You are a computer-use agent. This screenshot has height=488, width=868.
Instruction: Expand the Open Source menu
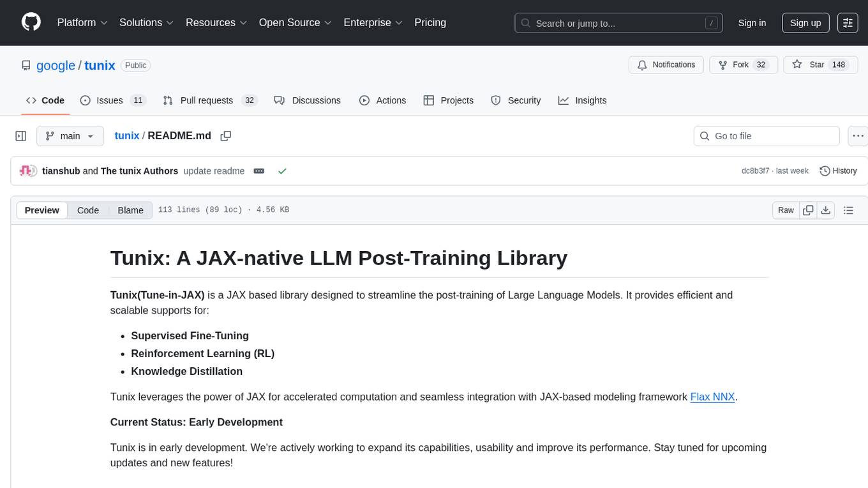tap(296, 22)
